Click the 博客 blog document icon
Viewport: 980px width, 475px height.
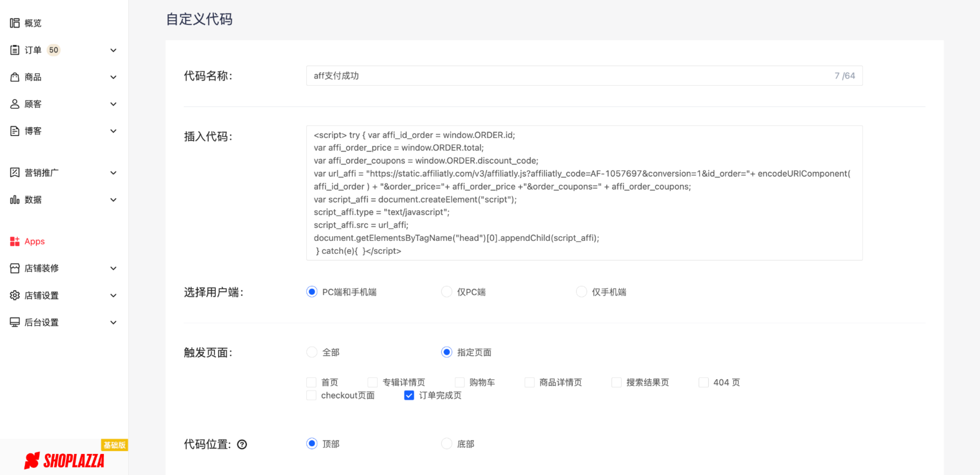click(15, 131)
